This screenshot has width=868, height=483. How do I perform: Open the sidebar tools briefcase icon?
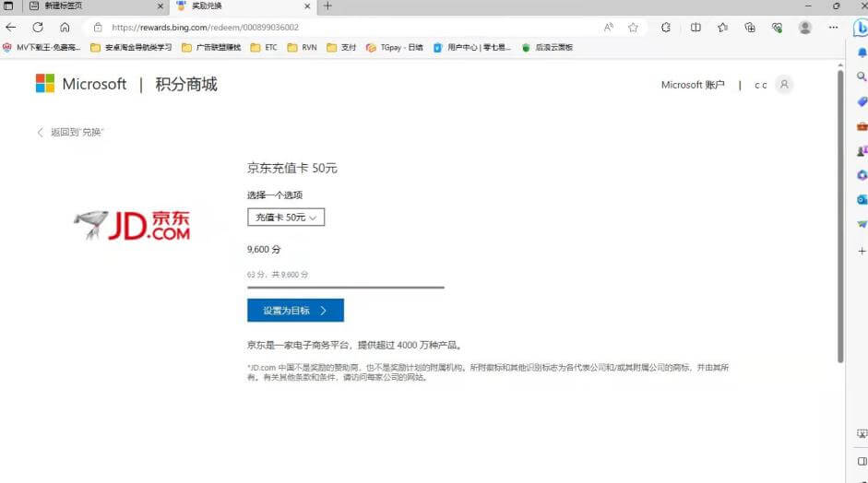862,126
